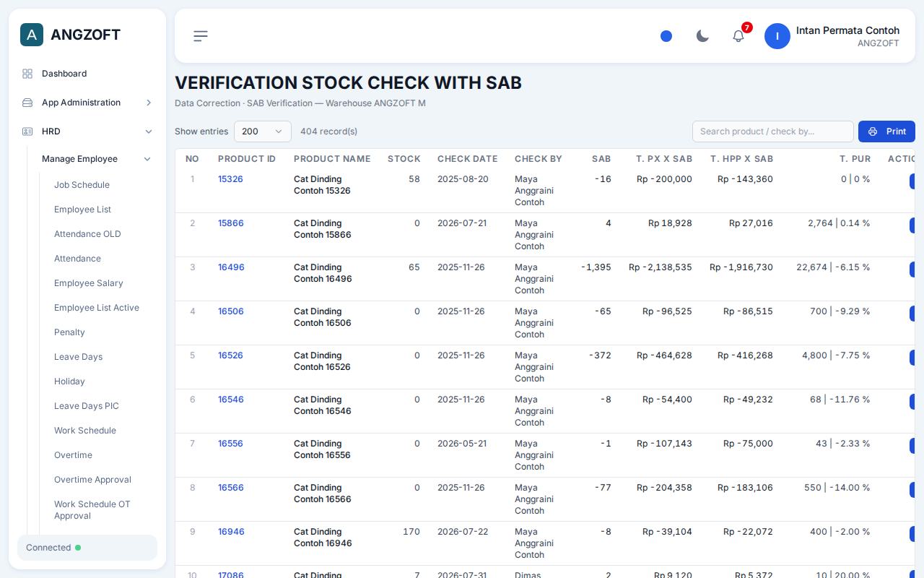Click the blue theme color dot
924x578 pixels.
click(666, 36)
